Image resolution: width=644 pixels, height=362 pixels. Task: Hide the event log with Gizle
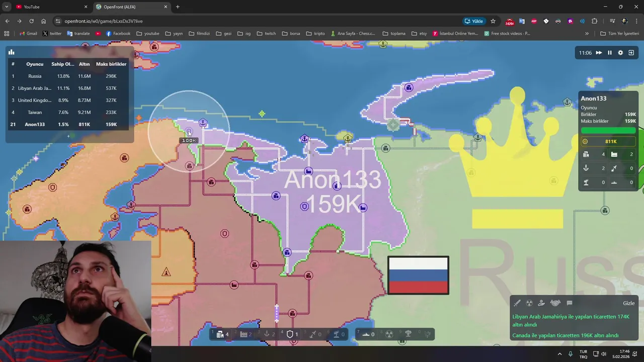(x=629, y=303)
